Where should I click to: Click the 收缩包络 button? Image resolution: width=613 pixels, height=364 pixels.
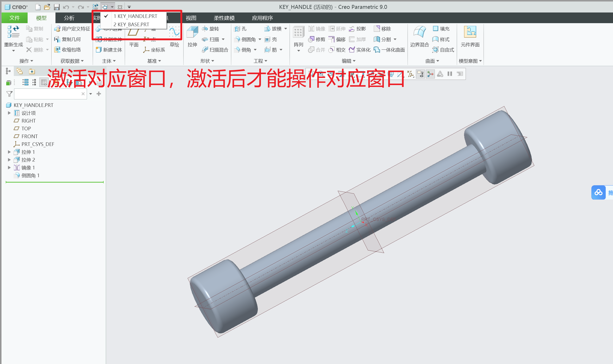point(67,50)
